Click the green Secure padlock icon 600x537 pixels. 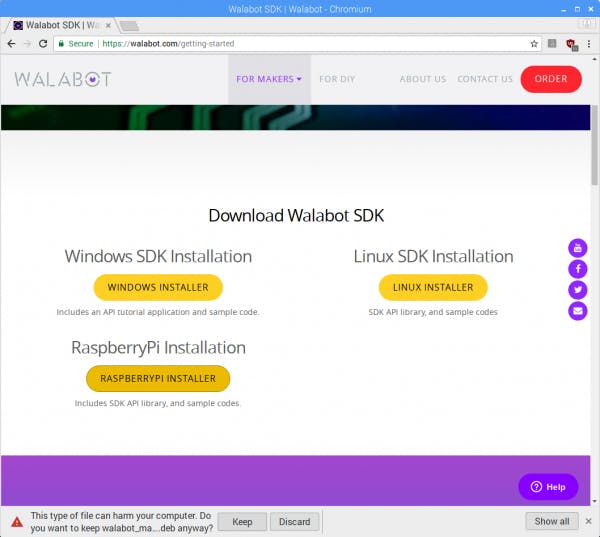[61, 44]
